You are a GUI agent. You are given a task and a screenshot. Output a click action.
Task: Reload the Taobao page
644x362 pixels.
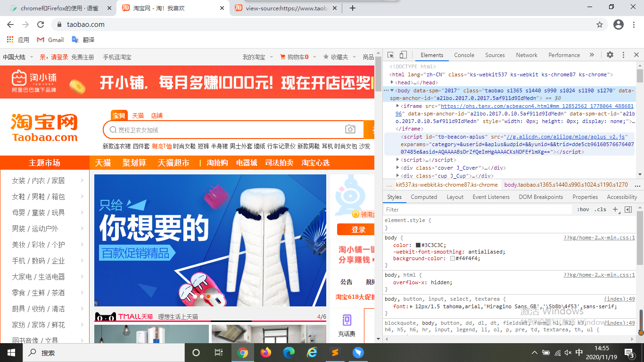coord(41,25)
